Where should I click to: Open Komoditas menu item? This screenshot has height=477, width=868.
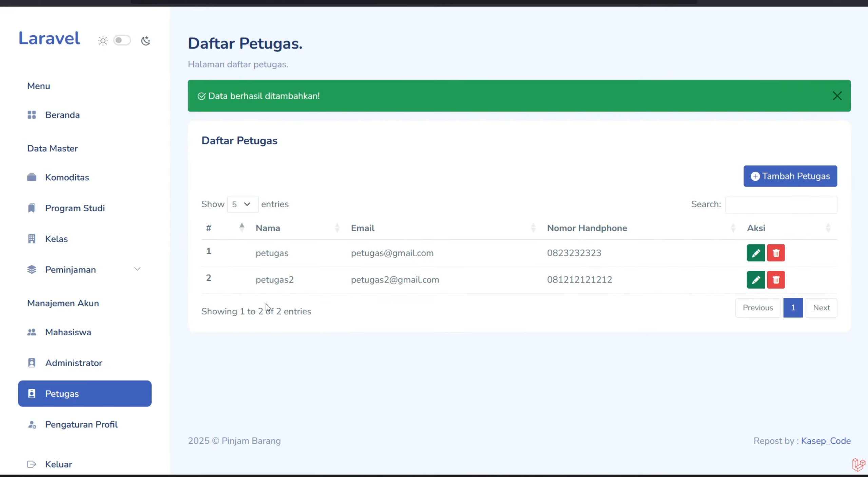click(x=84, y=177)
